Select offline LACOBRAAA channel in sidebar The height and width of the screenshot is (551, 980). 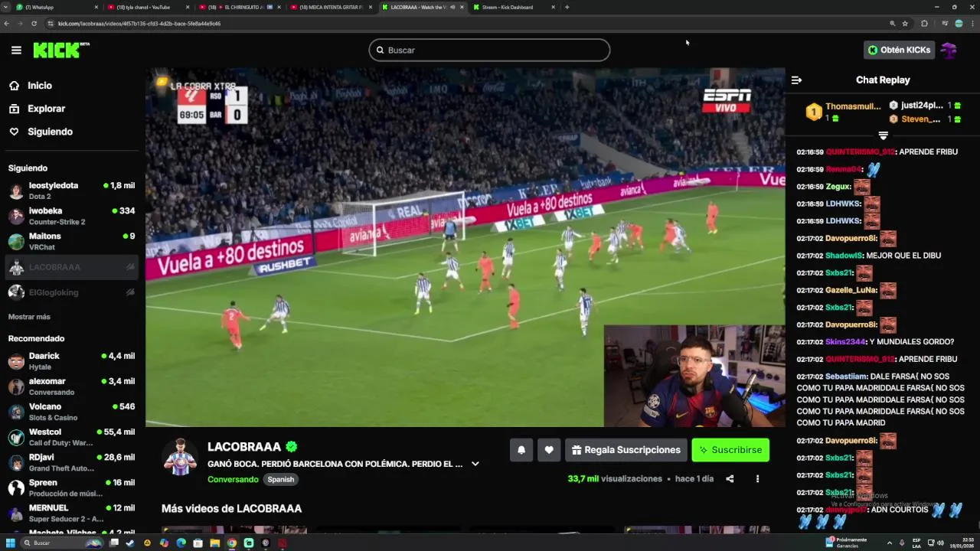(x=71, y=267)
